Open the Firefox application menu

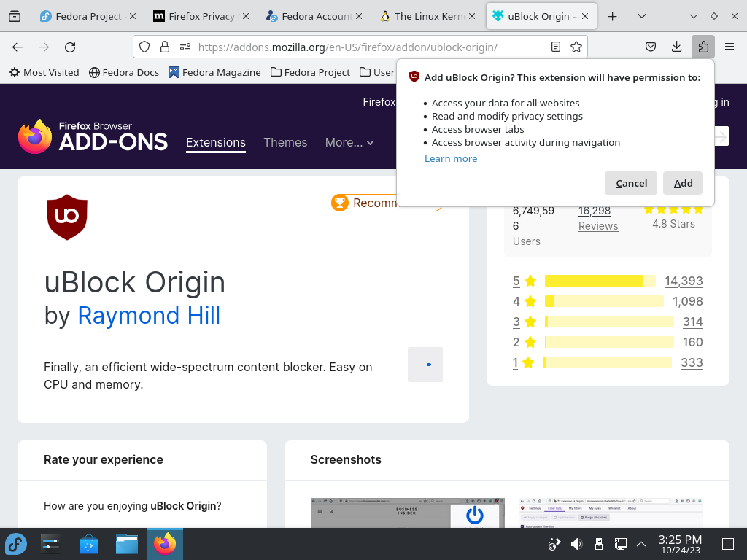pos(729,47)
